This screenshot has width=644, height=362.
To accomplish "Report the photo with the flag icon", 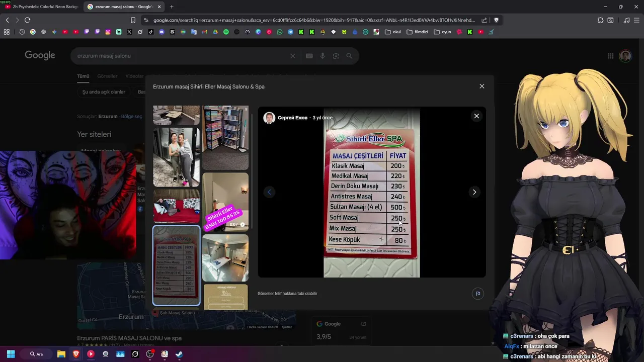I will click(x=477, y=294).
